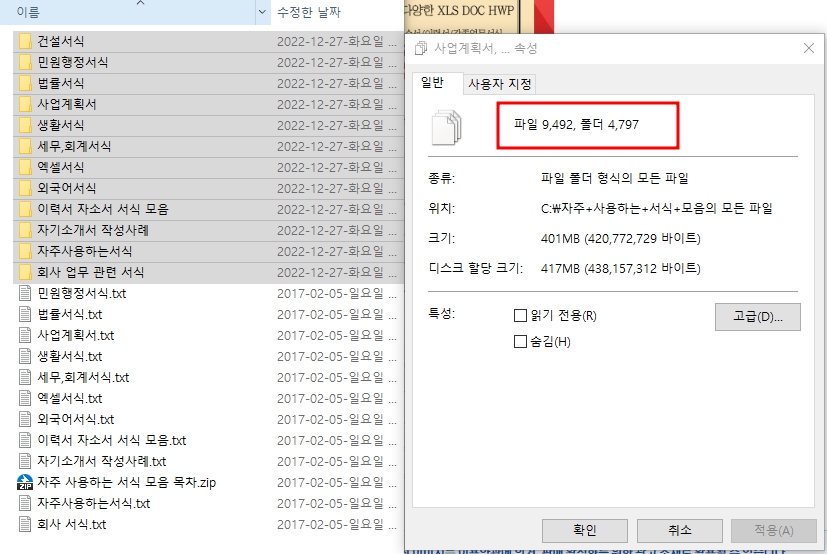This screenshot has height=554, width=827.
Task: Click the 생활서식 folder icon
Action: point(25,126)
